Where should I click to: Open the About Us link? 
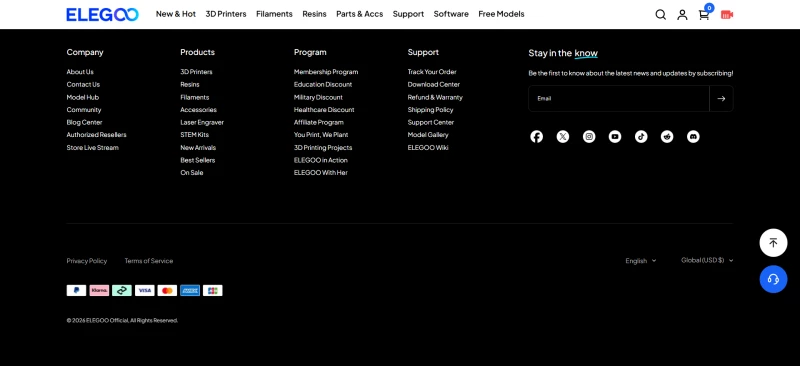pyautogui.click(x=80, y=72)
